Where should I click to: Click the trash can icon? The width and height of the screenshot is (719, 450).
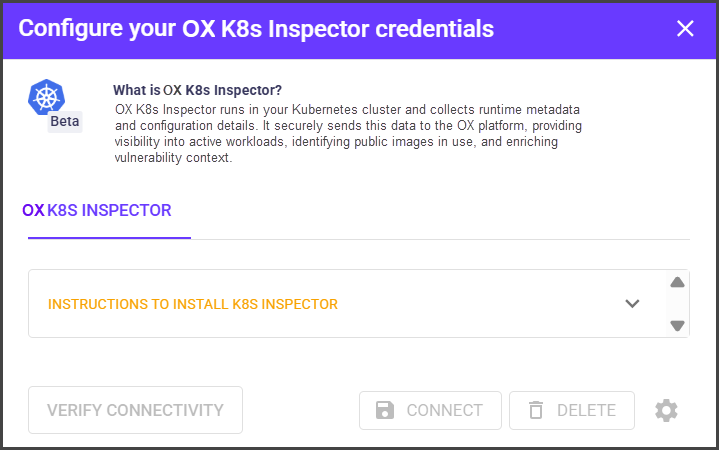click(536, 410)
